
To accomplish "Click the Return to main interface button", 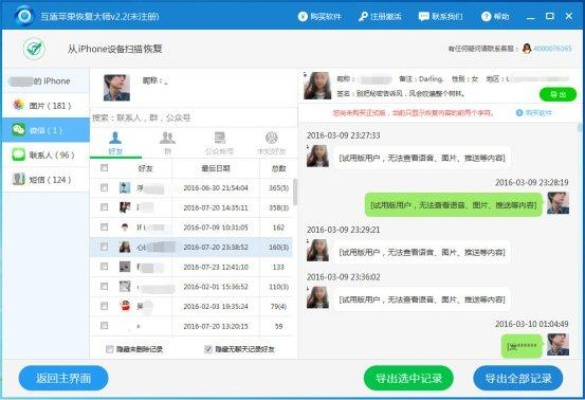I will pos(63,378).
